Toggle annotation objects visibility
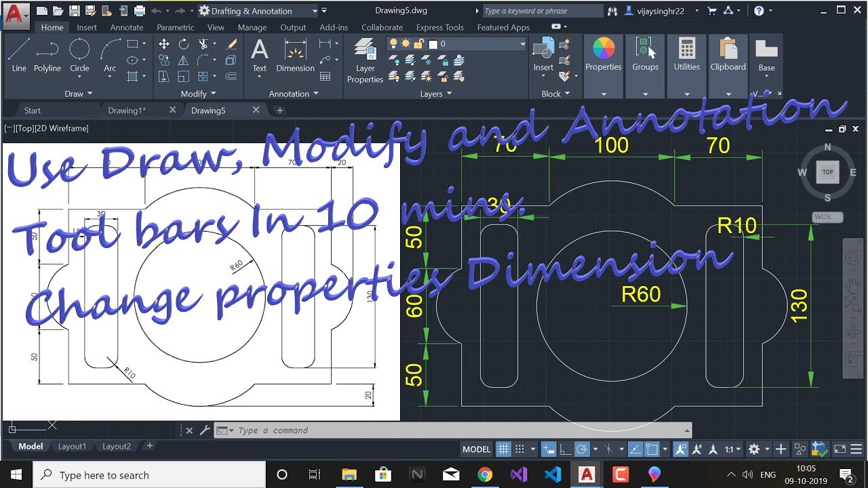 [x=680, y=449]
